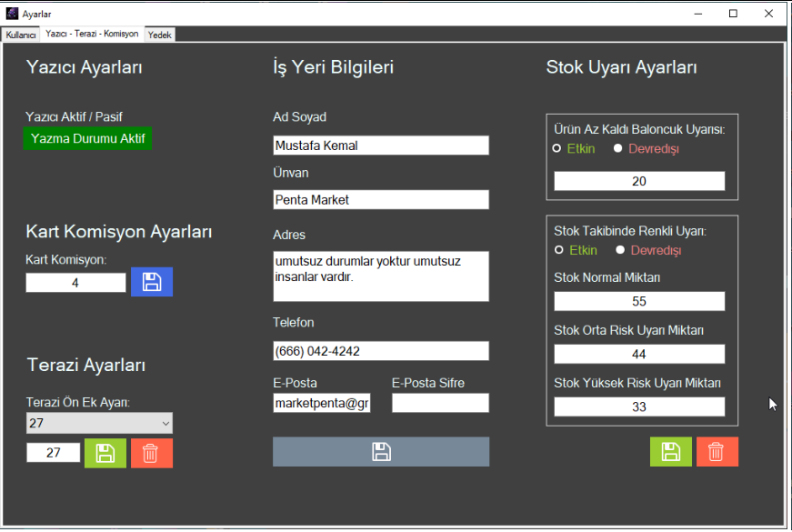
Task: Select Devredışı for Renkli Uyarı
Action: [620, 250]
